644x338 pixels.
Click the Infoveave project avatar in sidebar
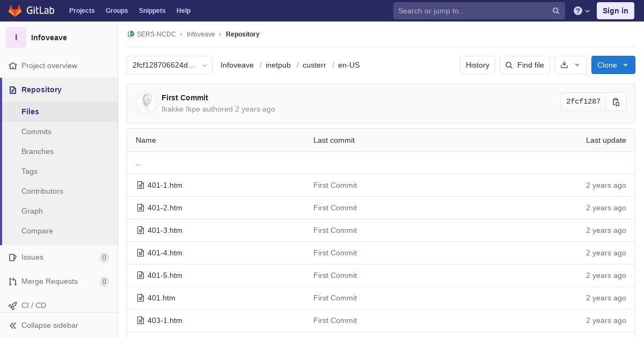[x=16, y=38]
